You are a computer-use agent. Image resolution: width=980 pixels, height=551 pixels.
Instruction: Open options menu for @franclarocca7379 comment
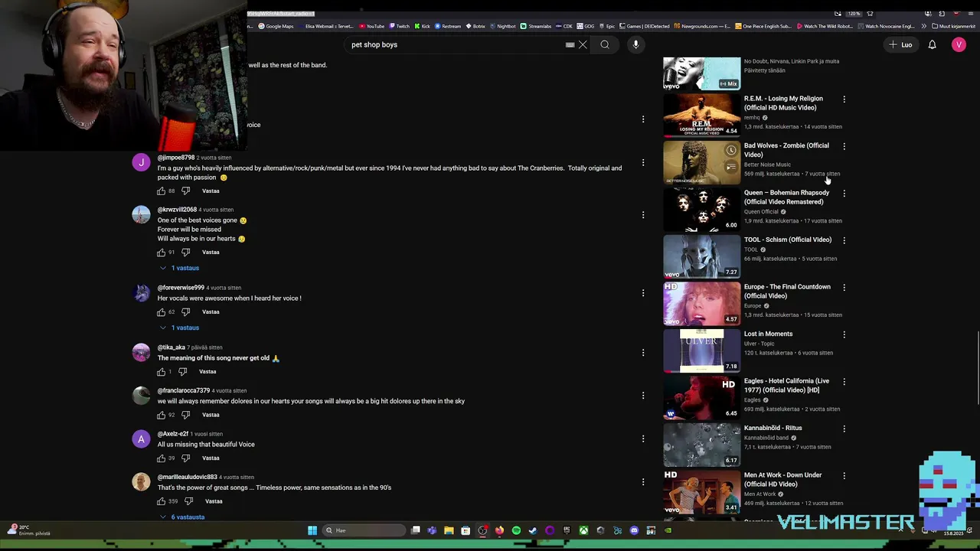[643, 396]
